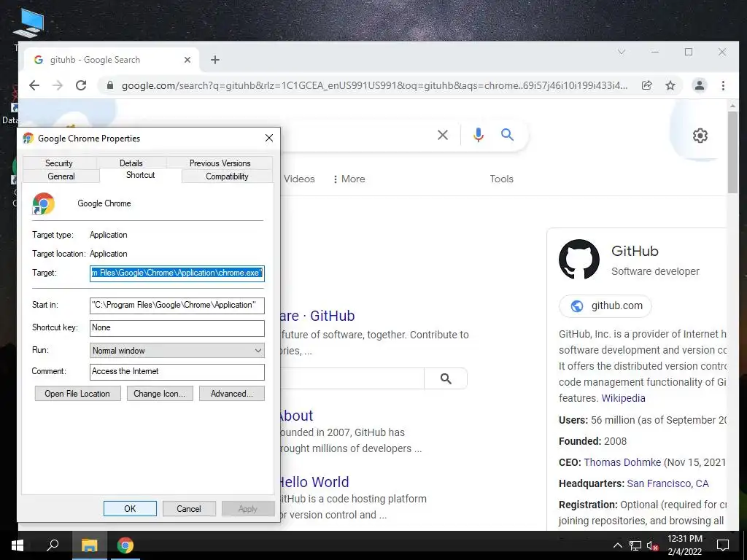The height and width of the screenshot is (560, 747).
Task: Expand the Run Normal window dropdown
Action: pos(258,351)
